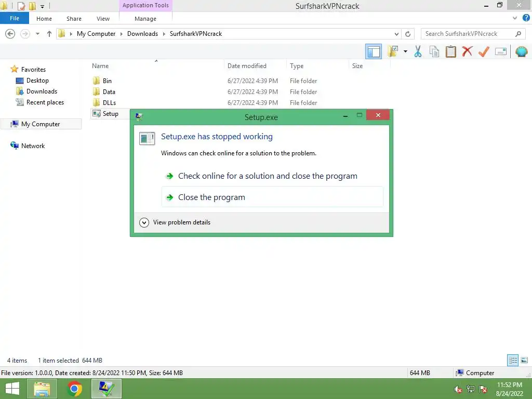Viewport: 532px width, 399px height.
Task: Click the Rename toolbar icon
Action: coord(500,51)
